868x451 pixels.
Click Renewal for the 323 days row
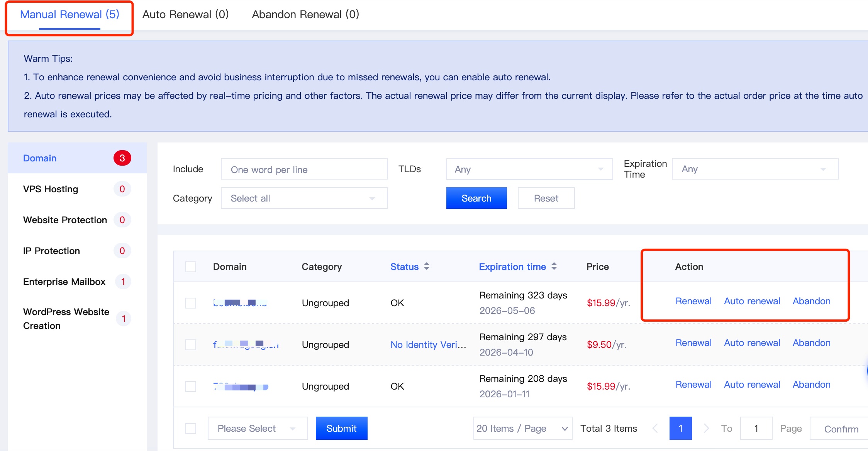693,301
